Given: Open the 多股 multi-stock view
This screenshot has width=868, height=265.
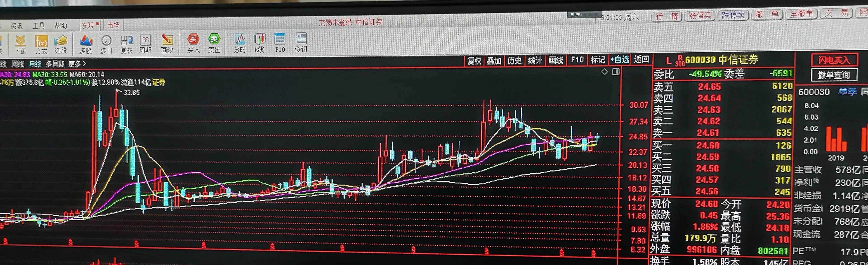Looking at the screenshot, I should point(86,44).
